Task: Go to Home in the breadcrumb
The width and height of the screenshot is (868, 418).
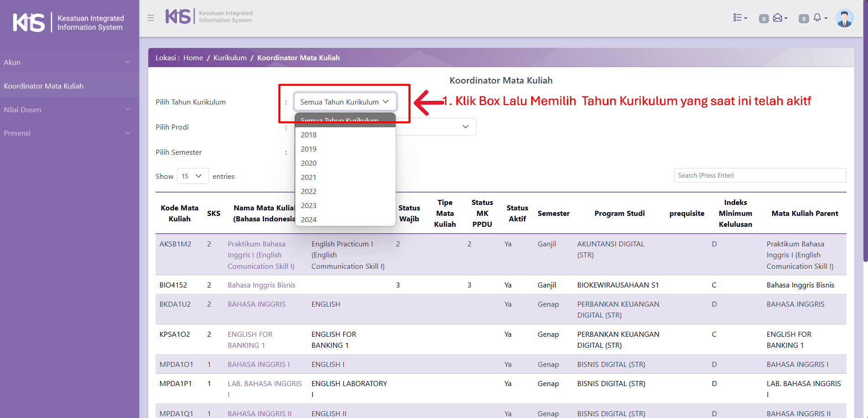Action: [193, 58]
